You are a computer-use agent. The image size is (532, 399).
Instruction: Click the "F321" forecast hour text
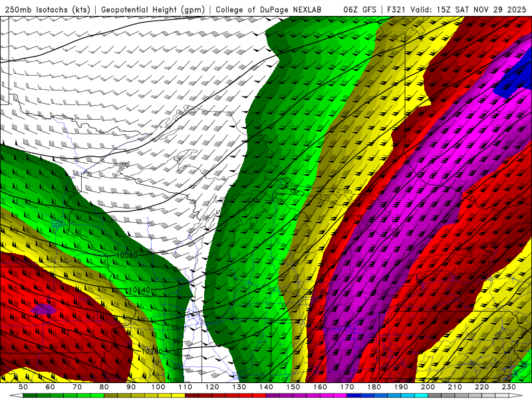click(396, 9)
